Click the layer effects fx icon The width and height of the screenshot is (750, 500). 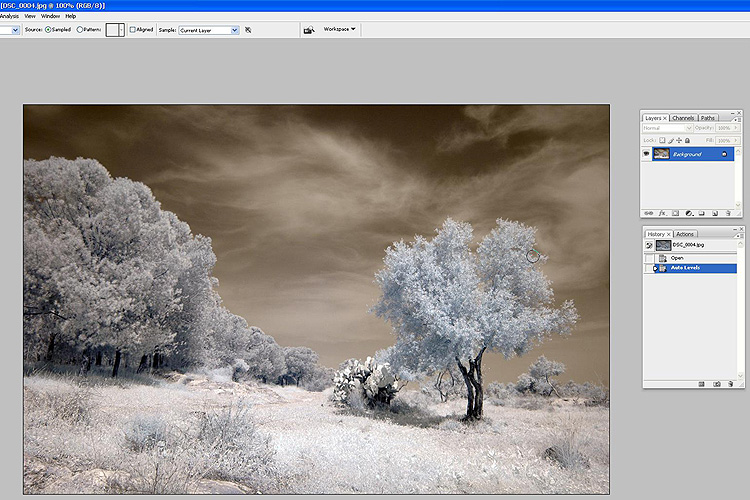coord(661,213)
